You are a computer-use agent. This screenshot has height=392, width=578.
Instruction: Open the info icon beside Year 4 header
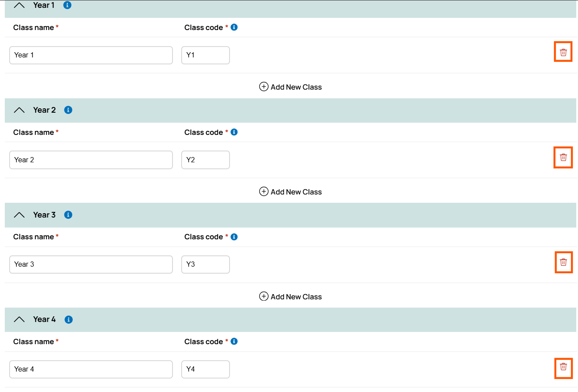tap(68, 320)
